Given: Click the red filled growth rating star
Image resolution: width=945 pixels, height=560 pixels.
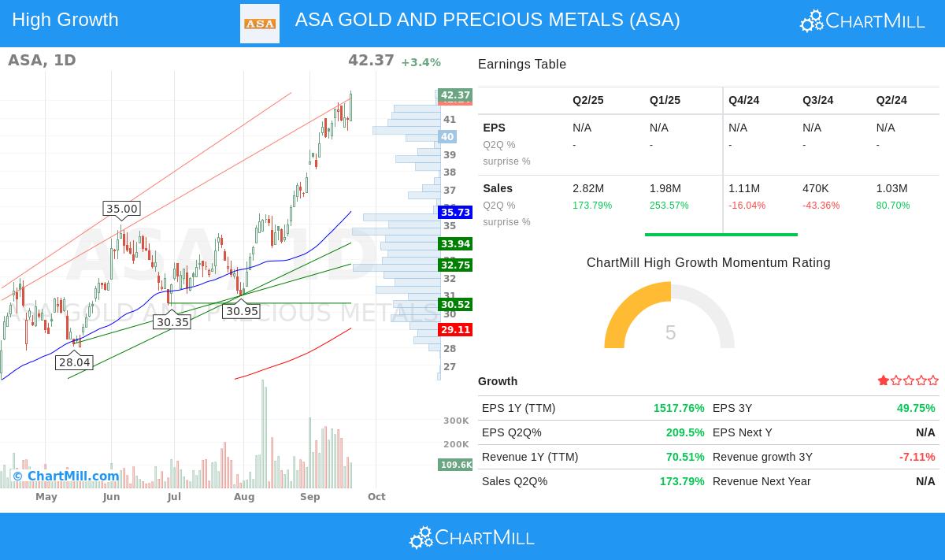Looking at the screenshot, I should tap(884, 380).
